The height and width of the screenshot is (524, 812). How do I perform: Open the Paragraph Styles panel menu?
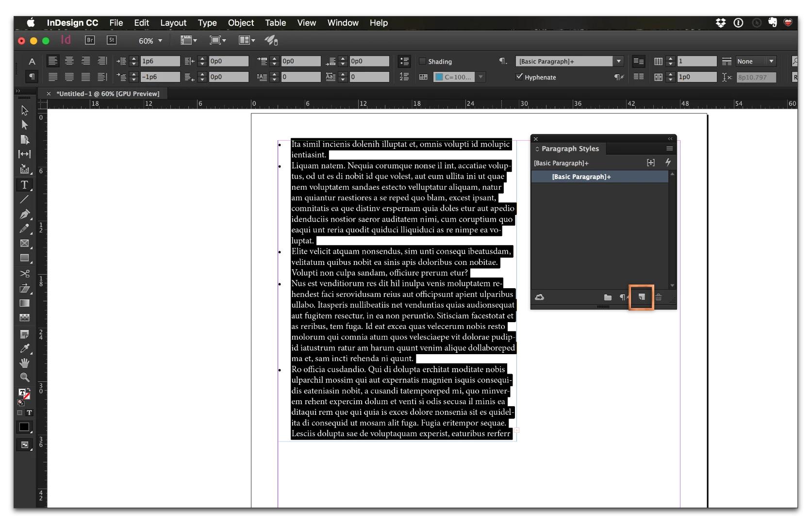point(669,148)
